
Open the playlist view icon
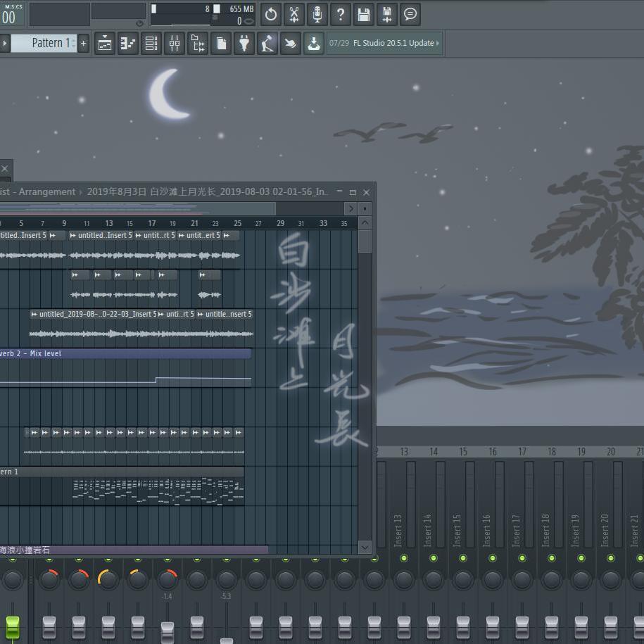tap(105, 44)
